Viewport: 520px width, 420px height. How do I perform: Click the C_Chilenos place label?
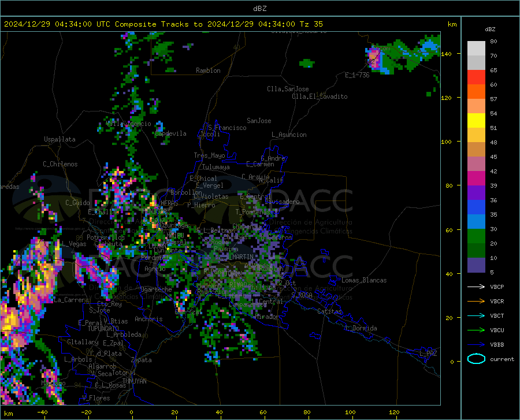click(x=60, y=164)
